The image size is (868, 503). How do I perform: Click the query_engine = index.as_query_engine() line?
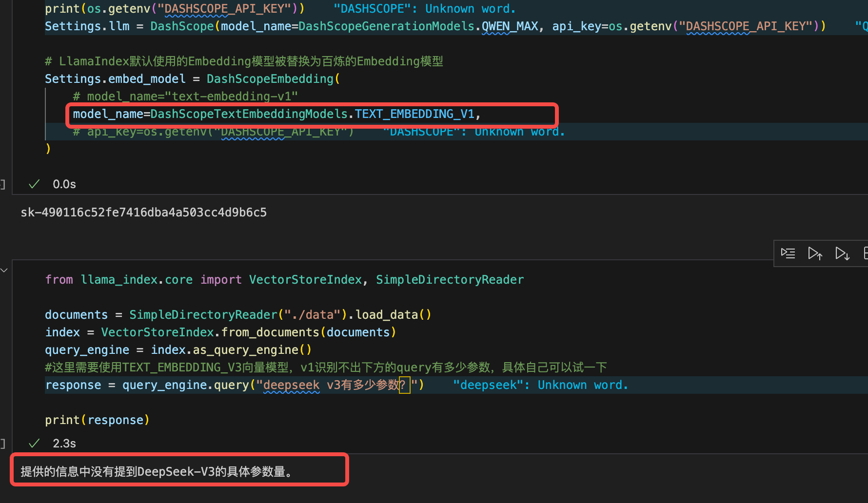point(178,350)
